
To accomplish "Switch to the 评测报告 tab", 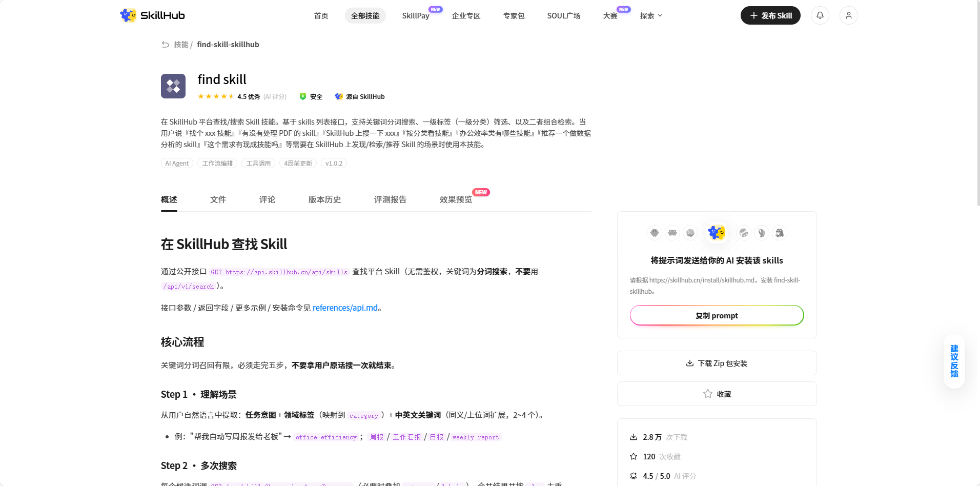I will [391, 199].
